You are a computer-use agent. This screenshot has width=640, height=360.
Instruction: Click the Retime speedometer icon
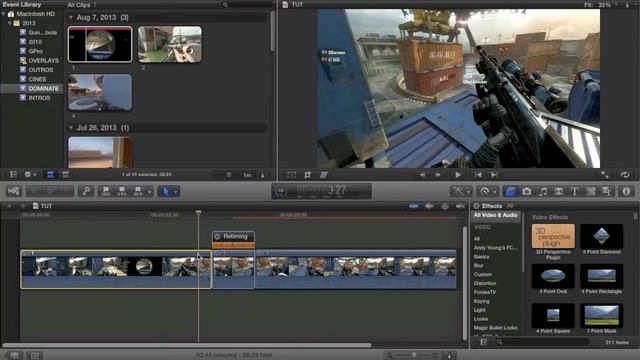point(484,191)
